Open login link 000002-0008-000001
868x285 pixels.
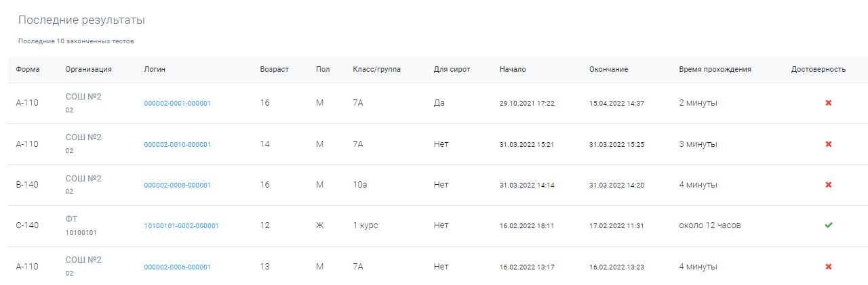(177, 185)
